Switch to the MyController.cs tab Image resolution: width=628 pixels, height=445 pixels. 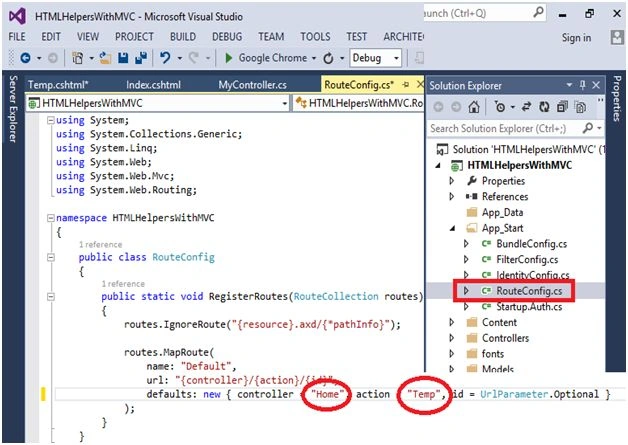(252, 85)
